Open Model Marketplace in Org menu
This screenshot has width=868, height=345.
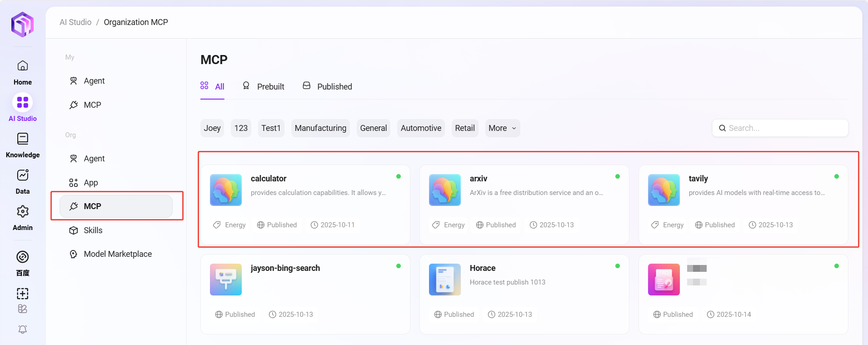[x=117, y=254]
